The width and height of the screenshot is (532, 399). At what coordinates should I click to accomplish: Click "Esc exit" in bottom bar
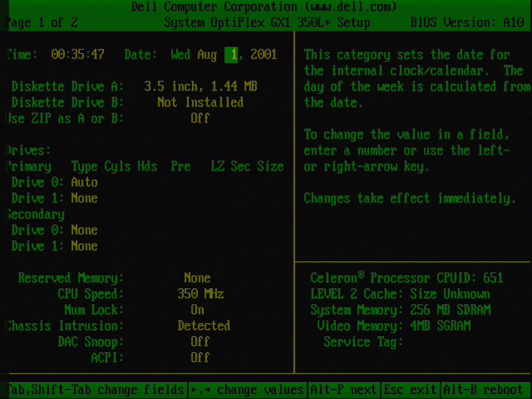(410, 390)
